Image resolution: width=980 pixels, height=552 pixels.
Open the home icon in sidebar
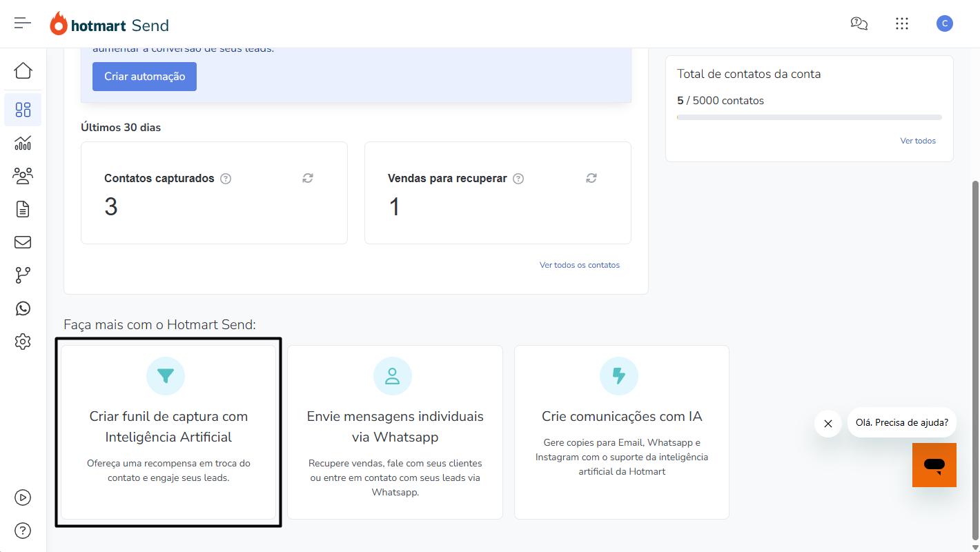[x=23, y=71]
